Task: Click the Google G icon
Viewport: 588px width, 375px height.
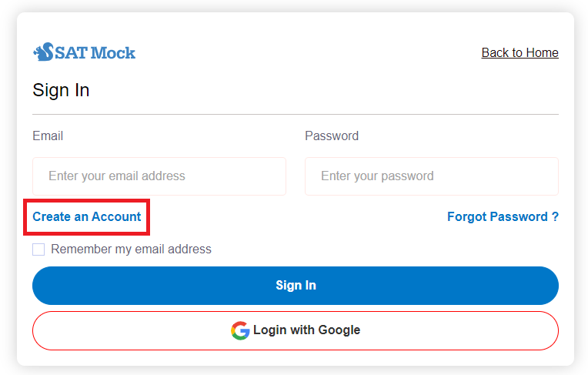Action: [240, 330]
